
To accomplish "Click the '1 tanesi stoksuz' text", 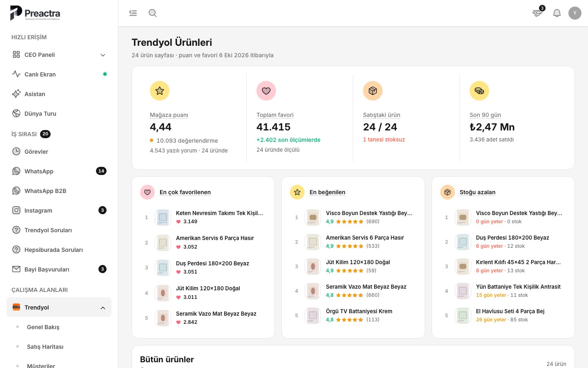I will (384, 139).
